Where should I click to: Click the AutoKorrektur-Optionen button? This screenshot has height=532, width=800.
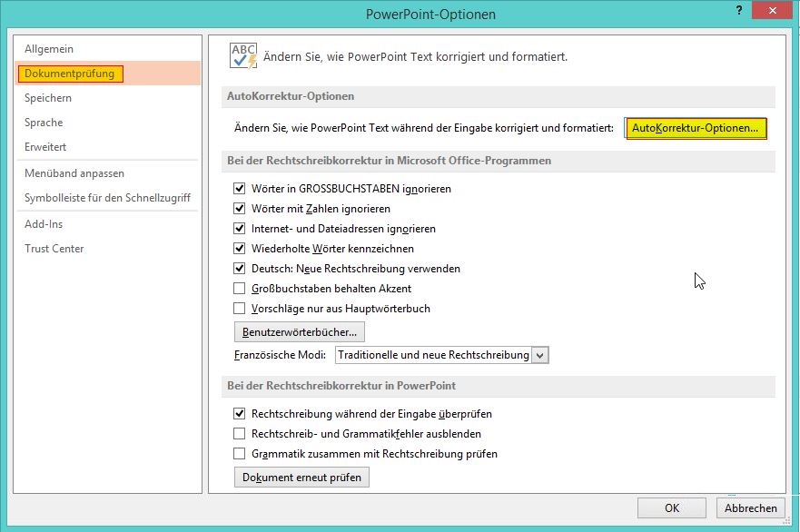click(696, 129)
